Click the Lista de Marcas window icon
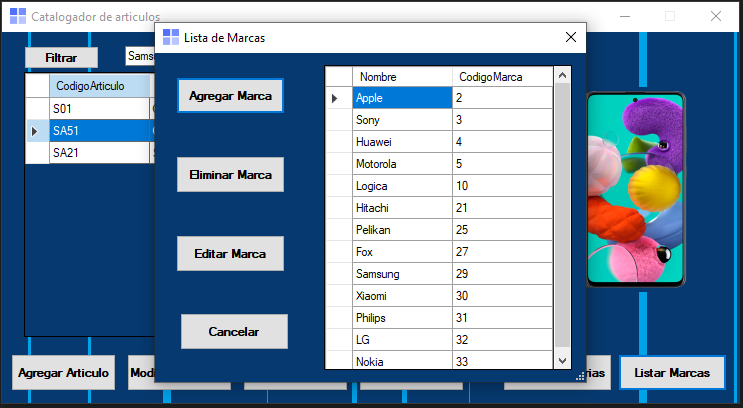The image size is (743, 408). [x=170, y=37]
